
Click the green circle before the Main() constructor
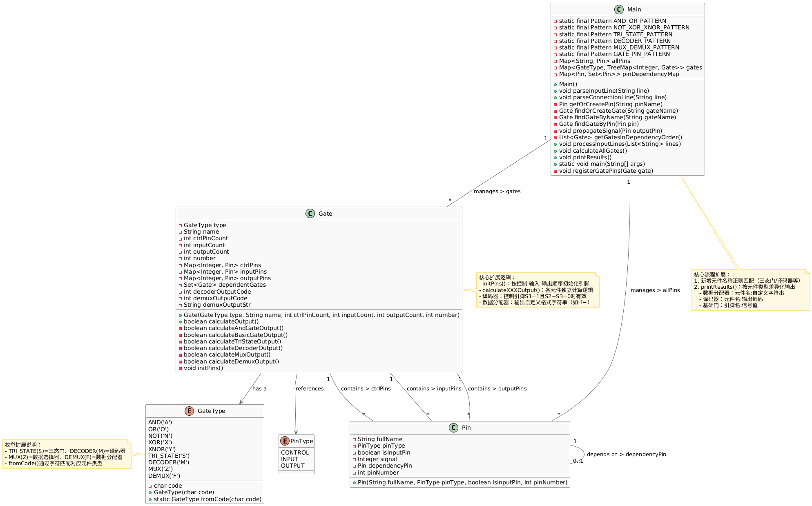pyautogui.click(x=555, y=84)
